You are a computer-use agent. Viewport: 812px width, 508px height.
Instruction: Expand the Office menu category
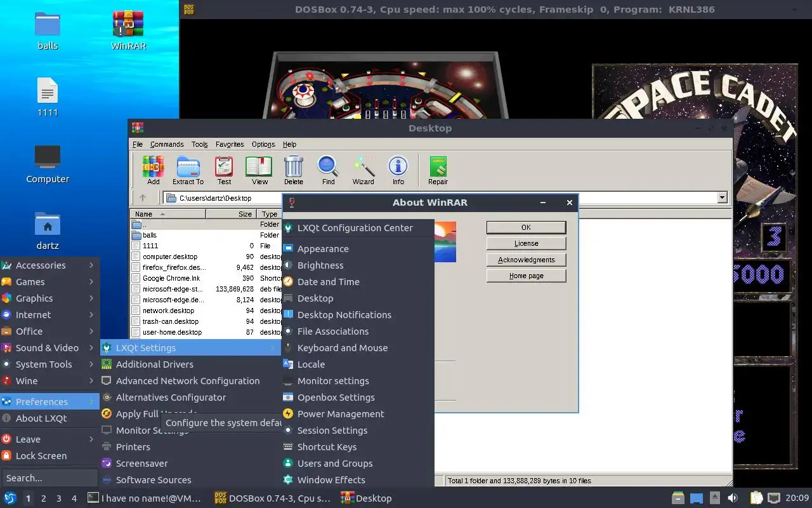click(49, 331)
